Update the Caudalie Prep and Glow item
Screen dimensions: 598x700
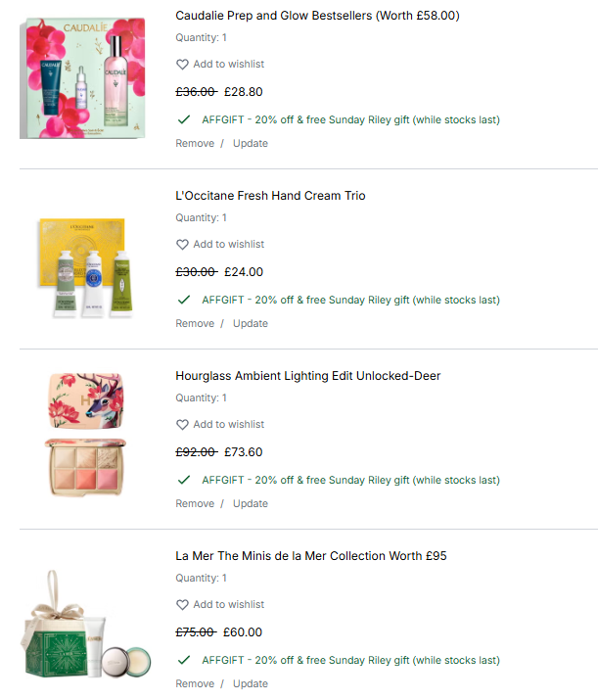pos(251,143)
